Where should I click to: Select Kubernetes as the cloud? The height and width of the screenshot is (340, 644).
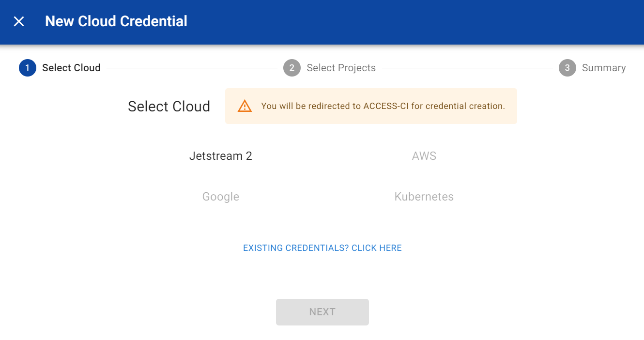coord(424,197)
